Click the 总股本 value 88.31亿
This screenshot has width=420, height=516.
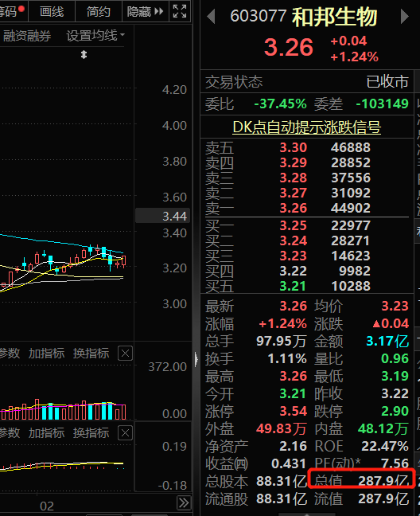tap(282, 482)
